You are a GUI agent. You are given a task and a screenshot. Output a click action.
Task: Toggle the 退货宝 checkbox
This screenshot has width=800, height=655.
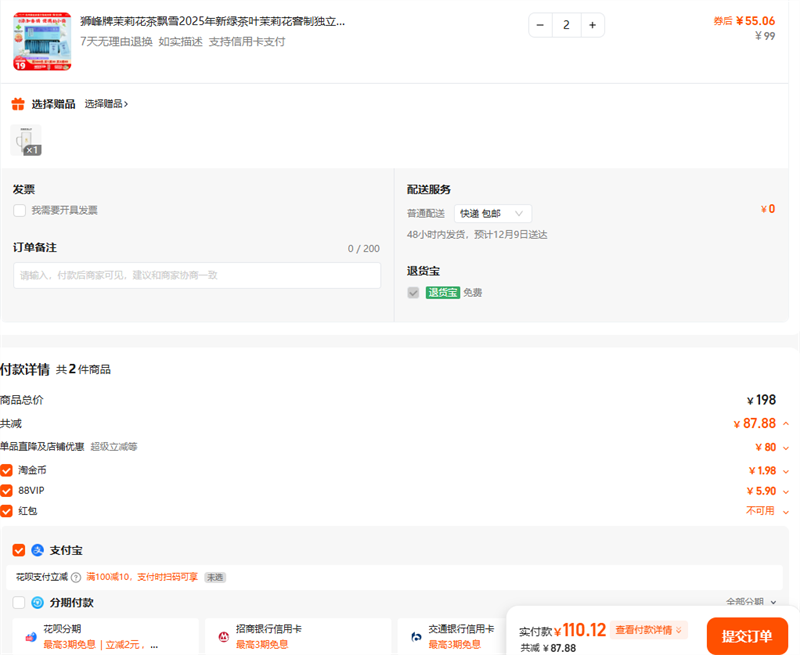pos(414,293)
